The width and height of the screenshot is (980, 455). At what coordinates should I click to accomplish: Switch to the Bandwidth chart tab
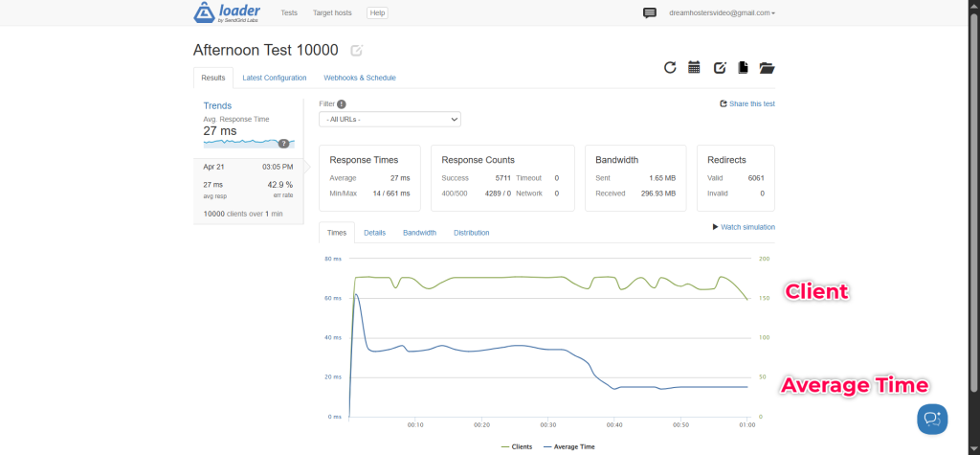[x=419, y=233]
